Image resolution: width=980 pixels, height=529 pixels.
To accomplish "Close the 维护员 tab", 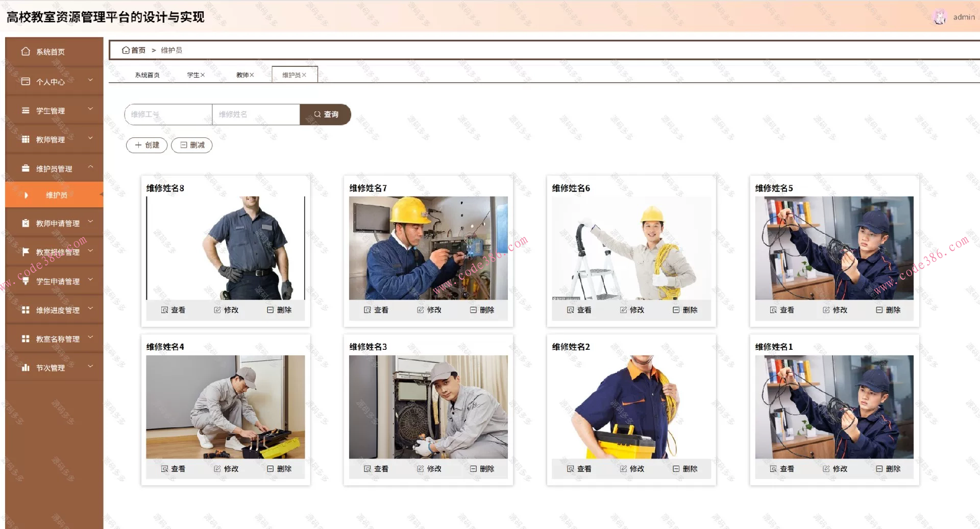I will point(304,75).
